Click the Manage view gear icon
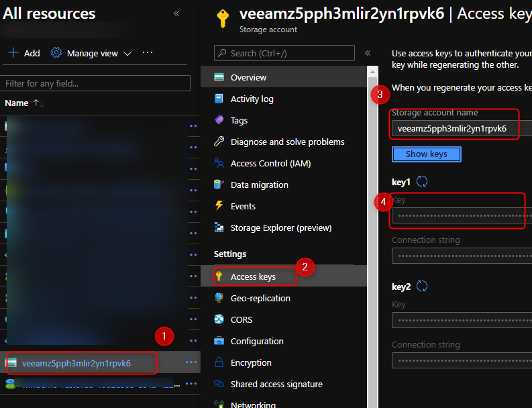 click(x=56, y=53)
